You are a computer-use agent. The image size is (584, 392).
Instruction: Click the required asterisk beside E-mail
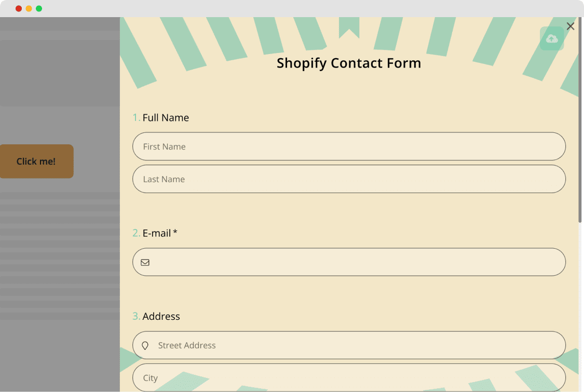click(x=175, y=232)
